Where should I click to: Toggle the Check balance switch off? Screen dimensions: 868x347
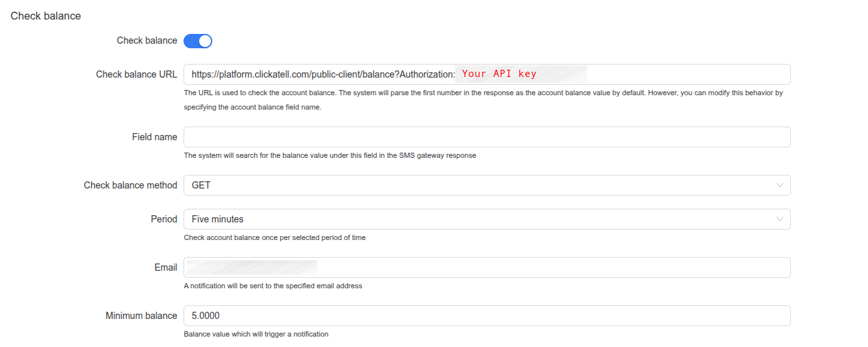[198, 41]
